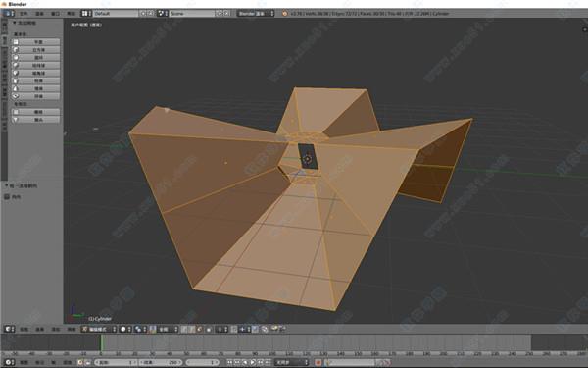The image size is (588, 368).
Task: Open the 3D View editor type selector
Action: pos(10,329)
